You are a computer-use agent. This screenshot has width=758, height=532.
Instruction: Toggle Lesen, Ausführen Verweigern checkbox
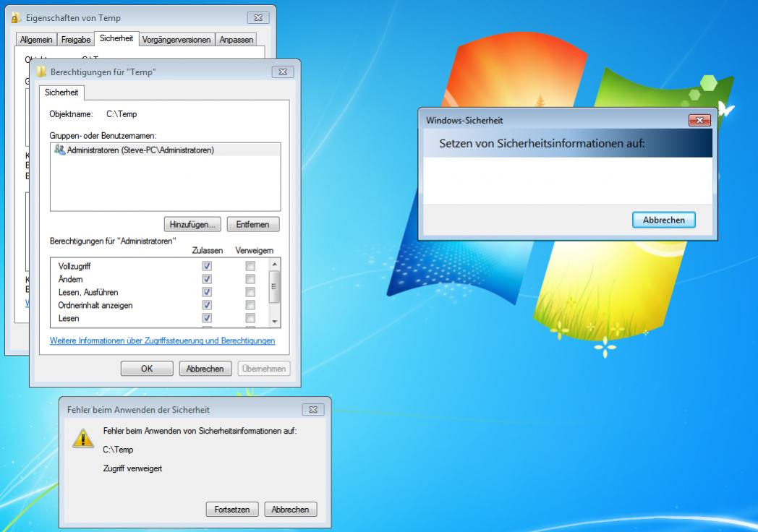[250, 292]
